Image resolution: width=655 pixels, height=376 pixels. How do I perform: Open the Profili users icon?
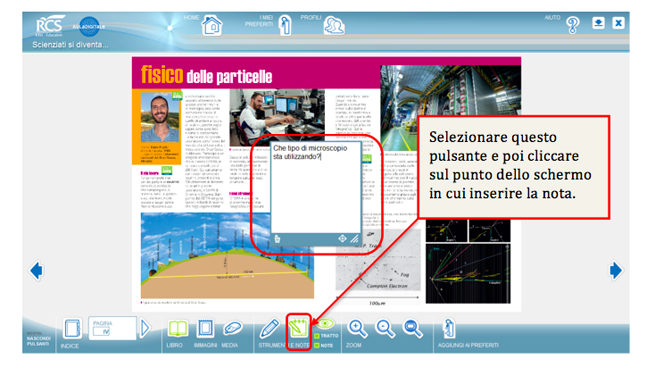pos(334,25)
